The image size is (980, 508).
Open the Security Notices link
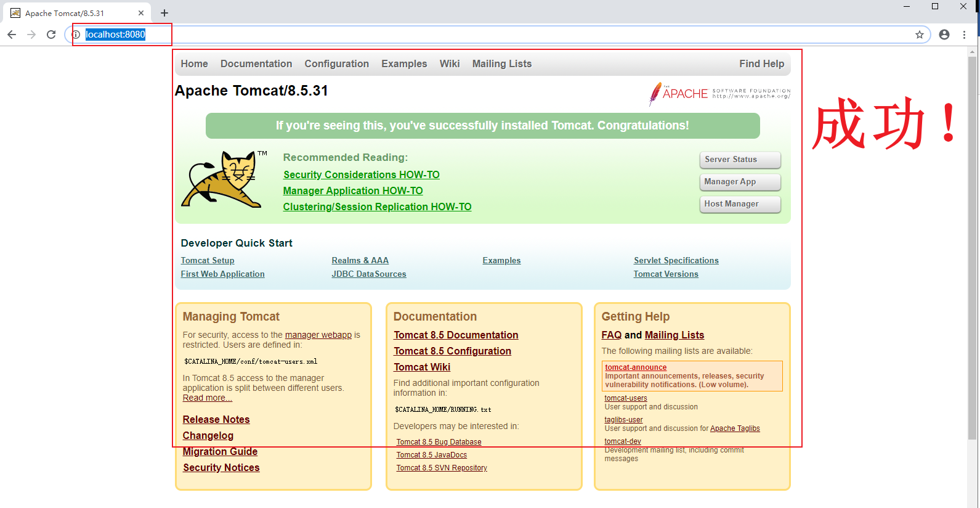click(x=221, y=467)
